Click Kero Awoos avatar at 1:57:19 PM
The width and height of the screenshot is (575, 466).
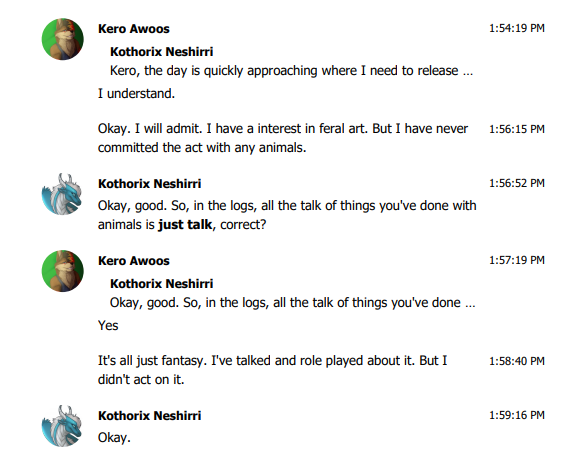pyautogui.click(x=62, y=271)
